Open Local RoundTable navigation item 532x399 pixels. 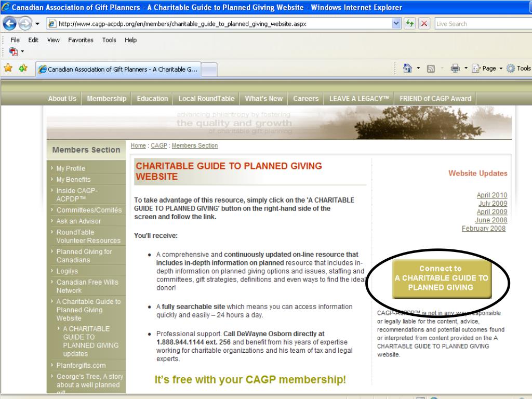(206, 99)
